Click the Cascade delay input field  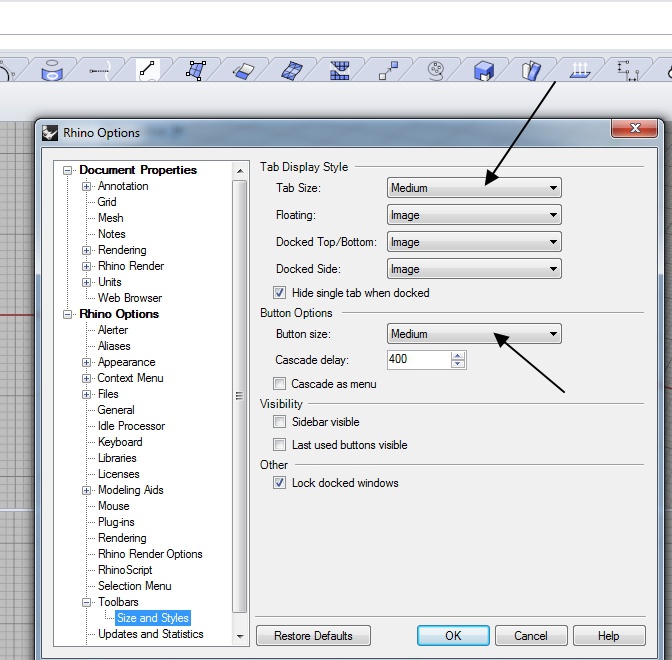[418, 359]
